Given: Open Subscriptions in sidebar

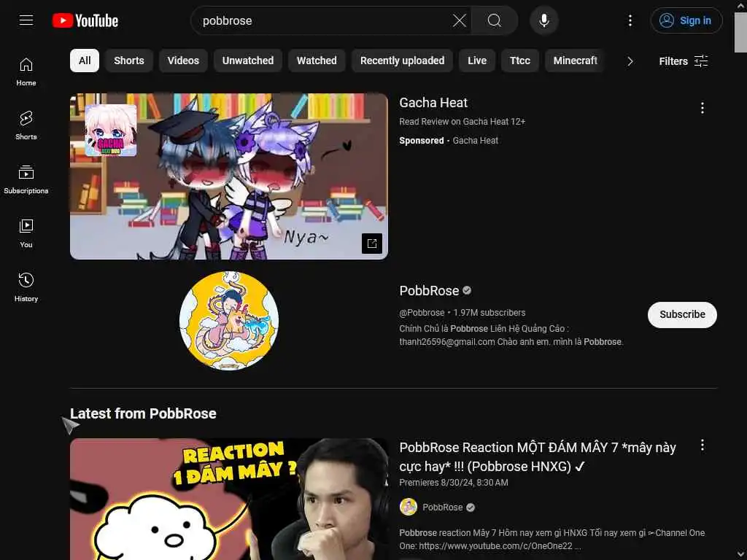Looking at the screenshot, I should point(26,179).
